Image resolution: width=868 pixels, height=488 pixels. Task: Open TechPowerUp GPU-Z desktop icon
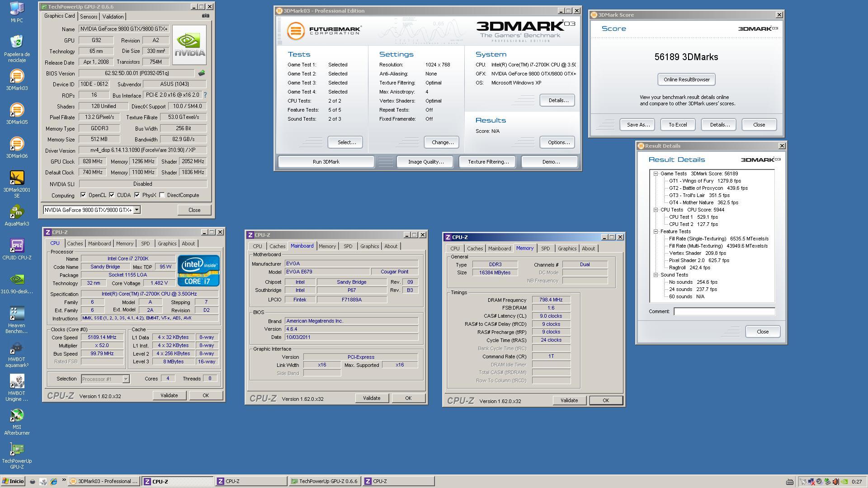(x=17, y=455)
